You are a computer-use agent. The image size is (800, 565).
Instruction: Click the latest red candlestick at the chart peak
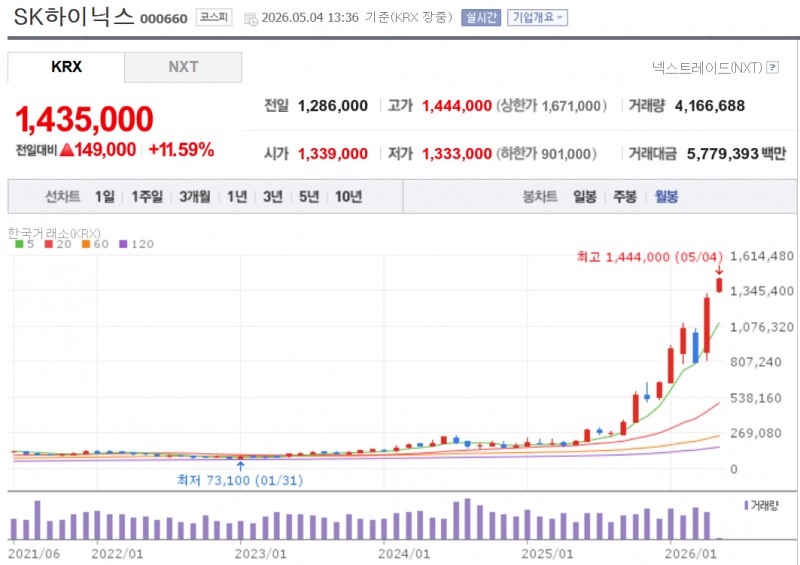719,285
